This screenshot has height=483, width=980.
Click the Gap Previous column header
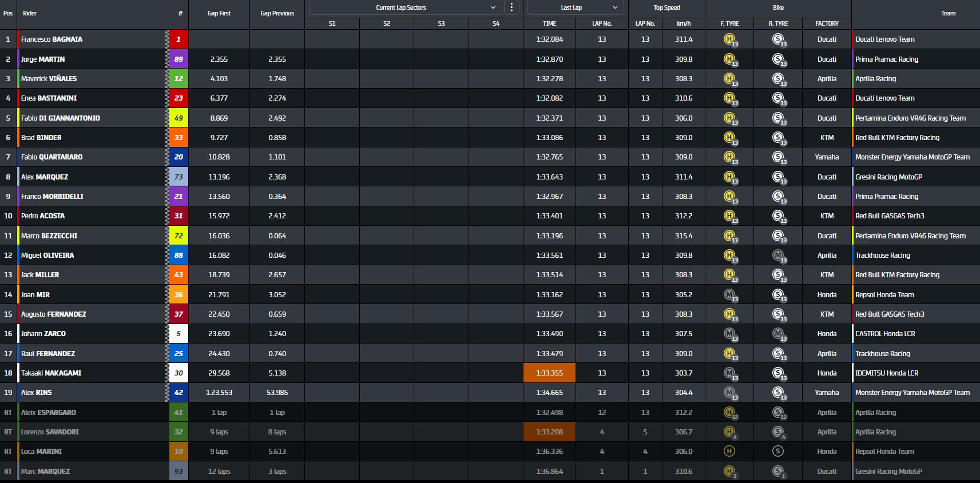coord(277,13)
